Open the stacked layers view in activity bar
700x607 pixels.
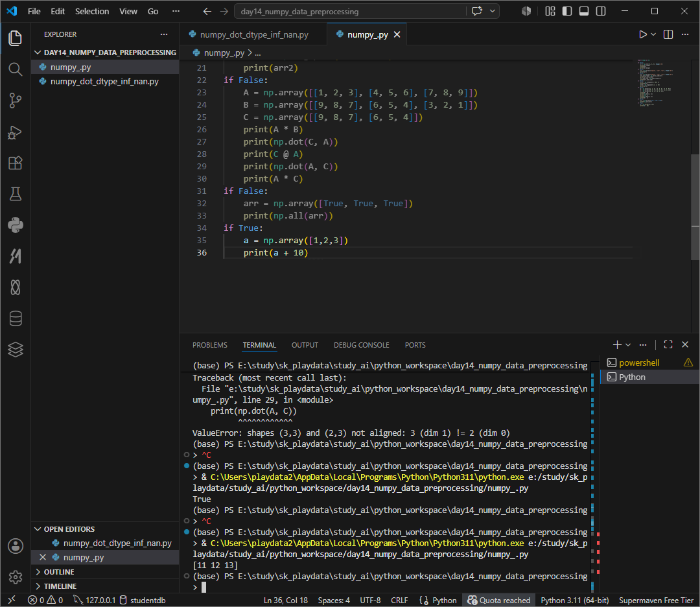(15, 350)
